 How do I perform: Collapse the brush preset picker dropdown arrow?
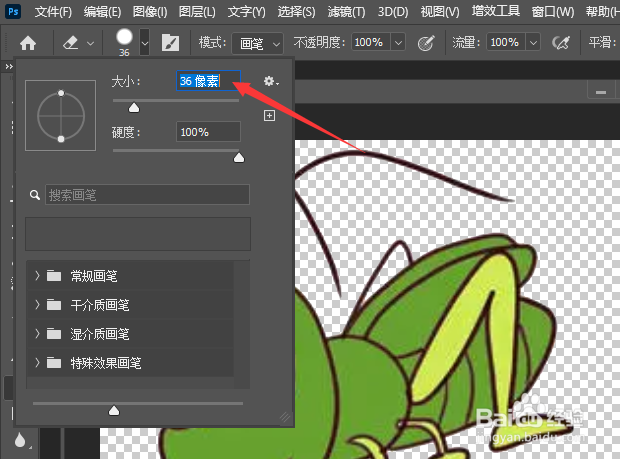[x=145, y=42]
